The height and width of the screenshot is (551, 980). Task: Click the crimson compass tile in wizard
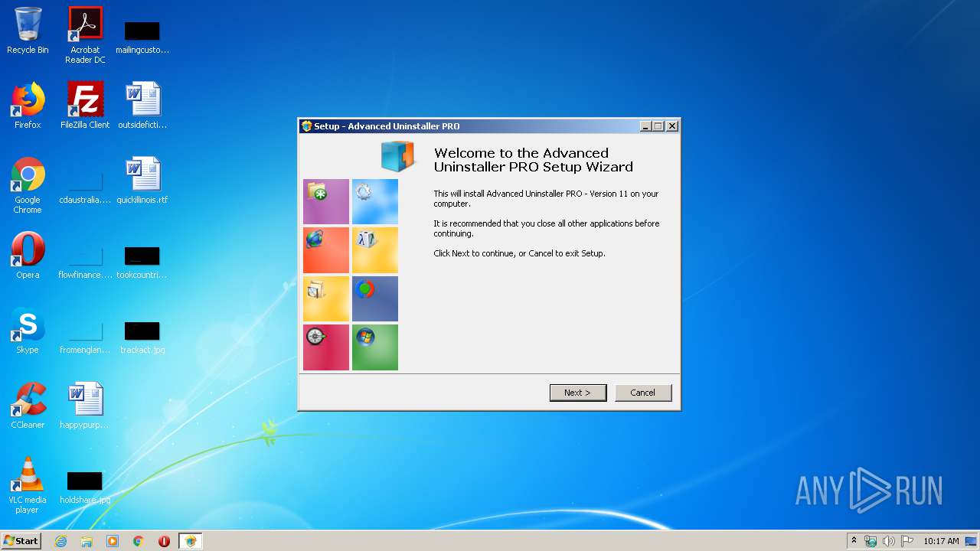[326, 347]
